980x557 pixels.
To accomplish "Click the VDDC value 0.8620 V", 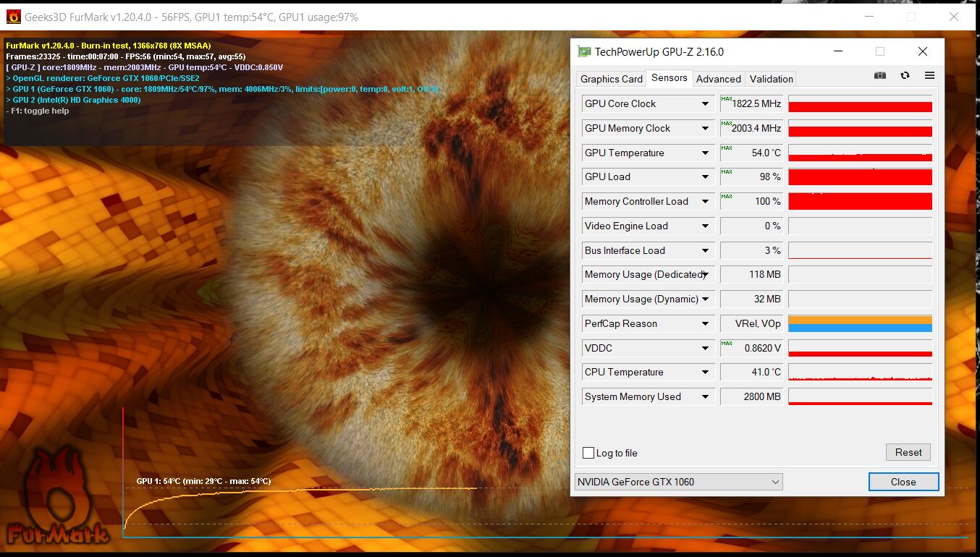I will point(751,348).
